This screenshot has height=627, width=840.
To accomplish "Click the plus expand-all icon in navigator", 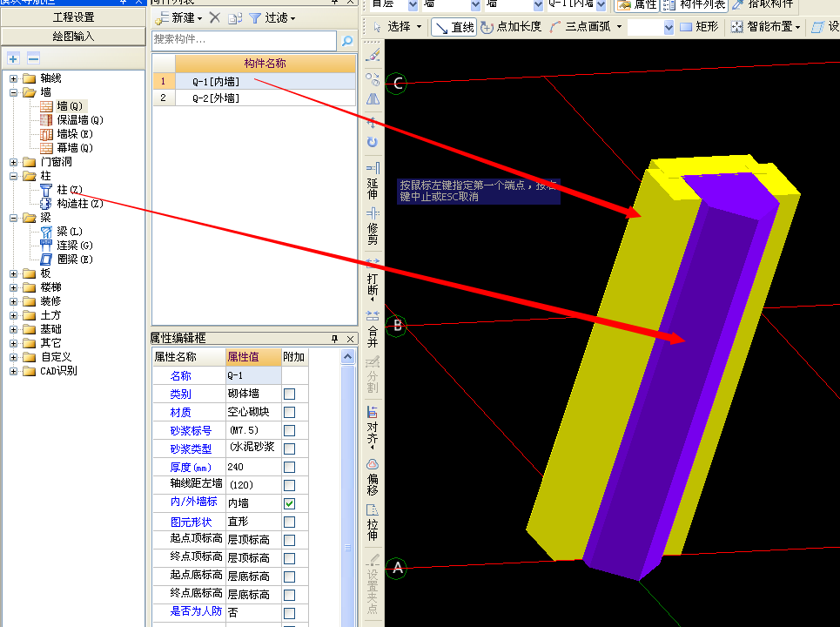I will pos(13,58).
